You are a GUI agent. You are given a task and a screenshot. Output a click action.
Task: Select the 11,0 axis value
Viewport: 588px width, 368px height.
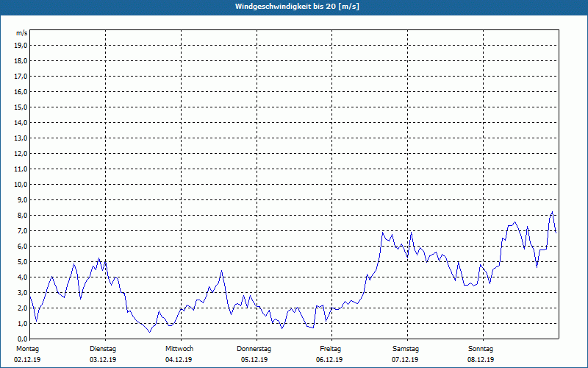(21, 169)
